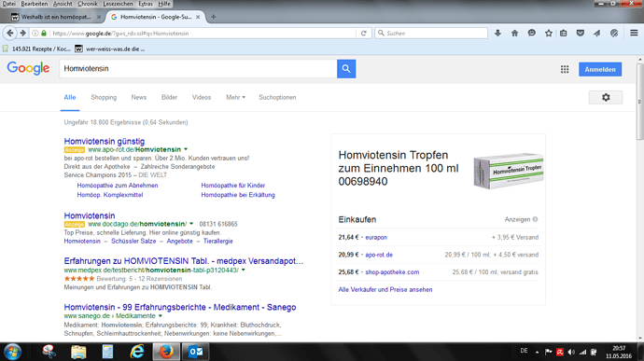Click the site info icon in the address bar

(x=35, y=34)
